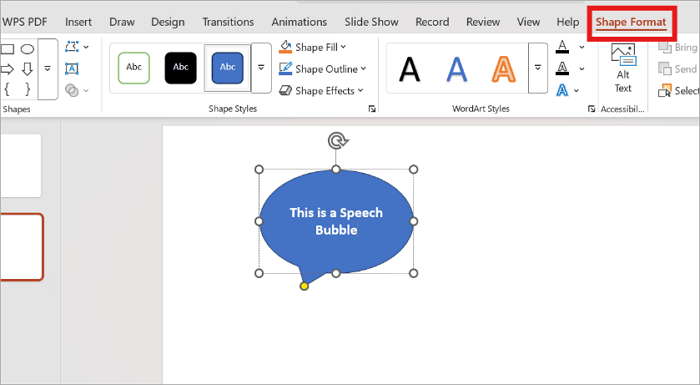Click the Text Fill A icon
The width and height of the screenshot is (700, 385).
(562, 46)
